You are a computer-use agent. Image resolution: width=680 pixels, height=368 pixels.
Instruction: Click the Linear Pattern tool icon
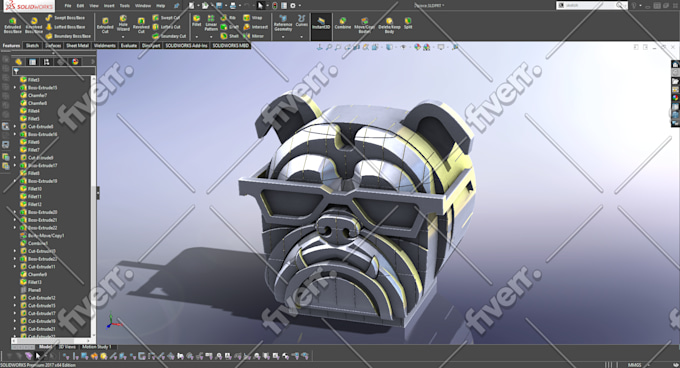211,23
